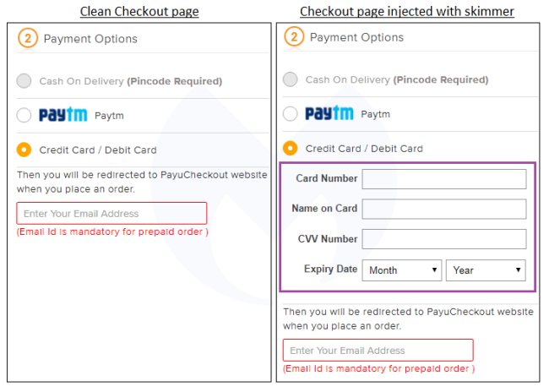Select Credit Card / Debit Card on clean page
The width and height of the screenshot is (549, 392).
tap(24, 150)
